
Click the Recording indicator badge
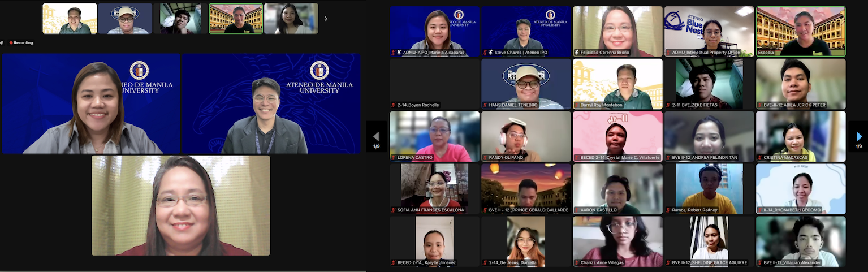click(21, 43)
